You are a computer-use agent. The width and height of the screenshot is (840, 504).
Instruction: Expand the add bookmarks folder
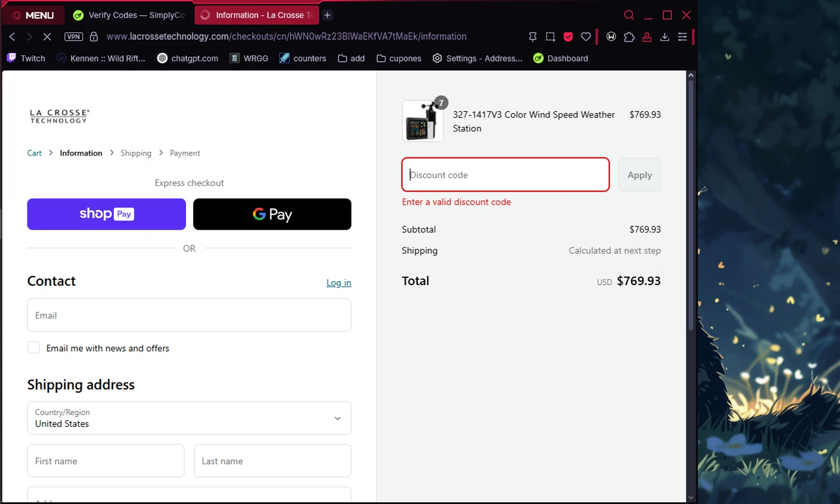click(352, 58)
